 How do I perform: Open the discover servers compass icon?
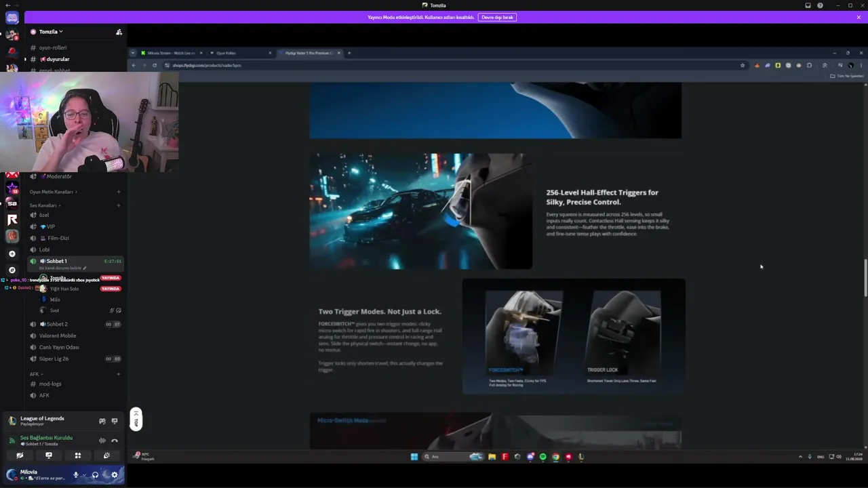(x=12, y=270)
